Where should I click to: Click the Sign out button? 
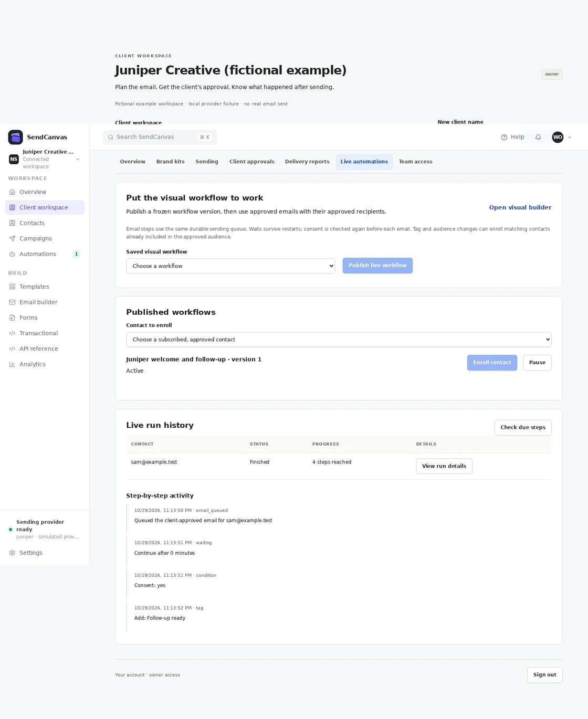click(x=544, y=675)
